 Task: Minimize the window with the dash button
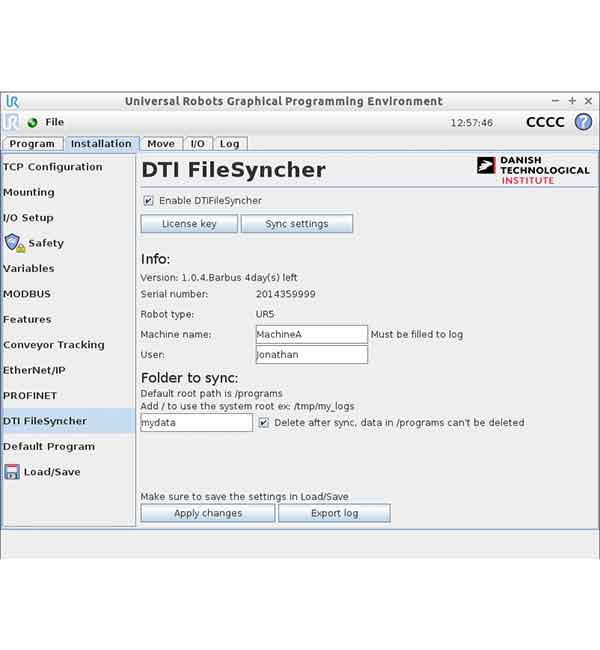pos(556,101)
